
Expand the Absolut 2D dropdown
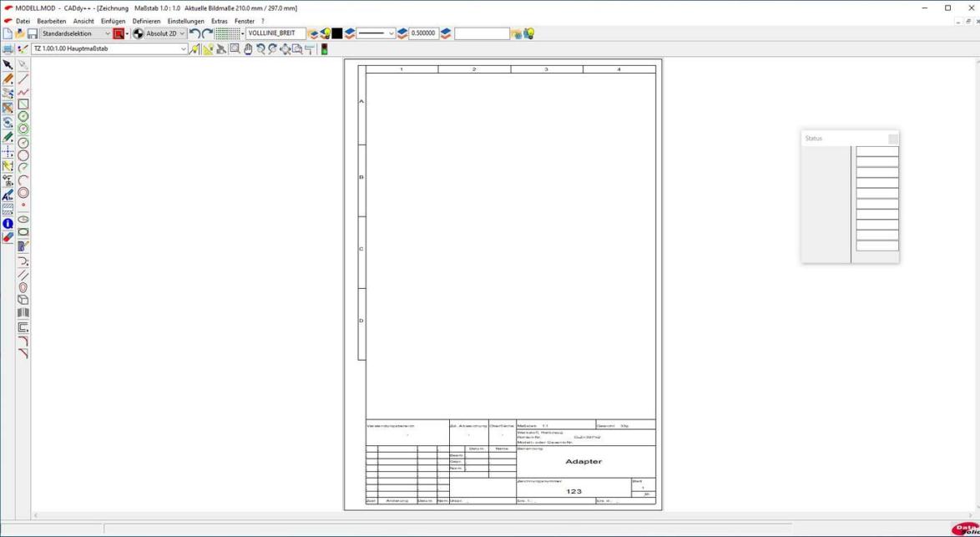182,34
